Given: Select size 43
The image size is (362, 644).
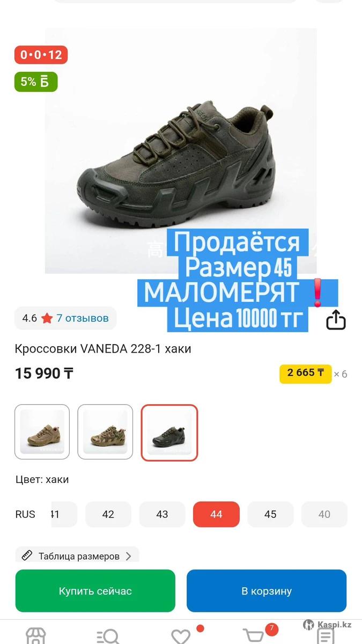Looking at the screenshot, I should click(x=162, y=514).
